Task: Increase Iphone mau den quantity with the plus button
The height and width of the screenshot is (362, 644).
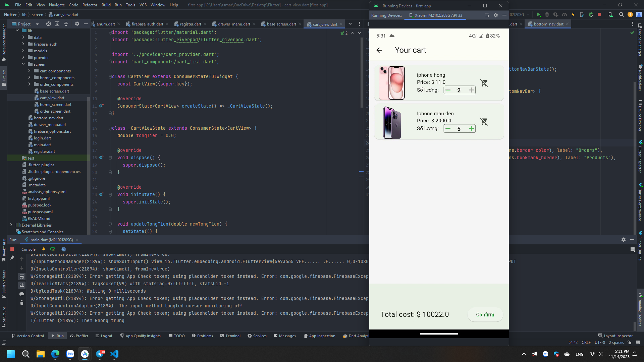Action: click(x=471, y=129)
